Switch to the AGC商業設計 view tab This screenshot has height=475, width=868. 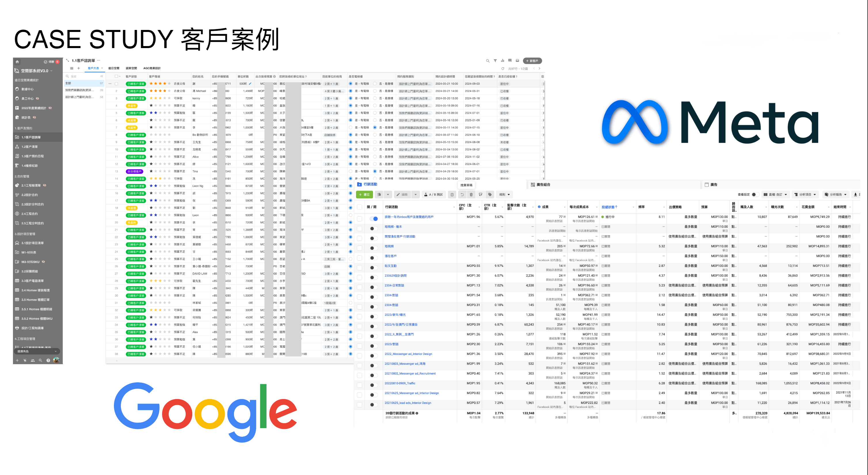tap(152, 69)
